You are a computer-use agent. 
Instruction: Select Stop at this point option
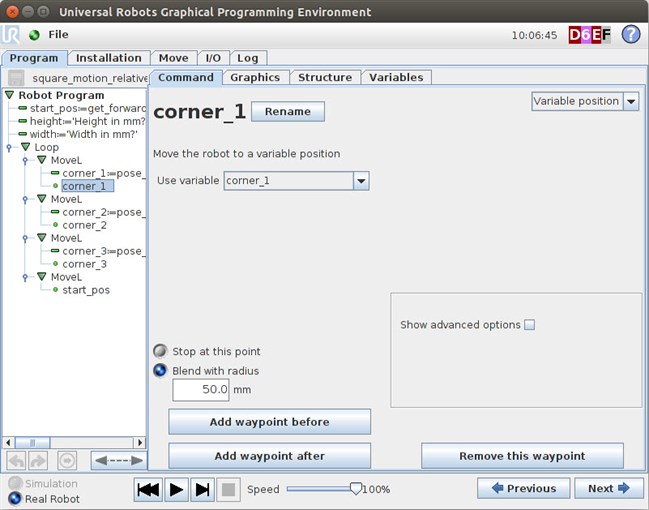pos(160,351)
